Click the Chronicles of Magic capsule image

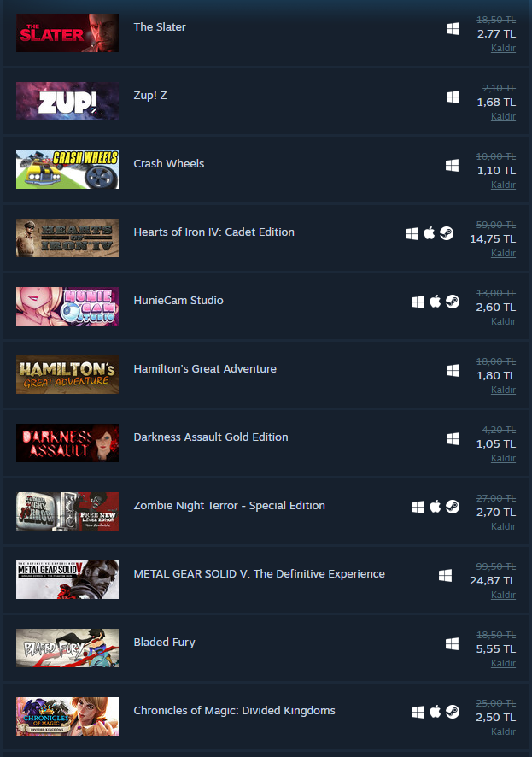(x=67, y=716)
